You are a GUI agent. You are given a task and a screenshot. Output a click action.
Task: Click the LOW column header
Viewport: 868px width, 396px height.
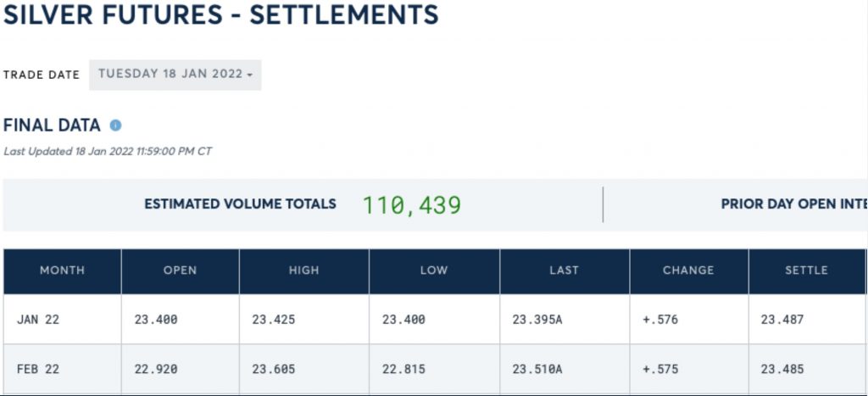[x=434, y=271]
